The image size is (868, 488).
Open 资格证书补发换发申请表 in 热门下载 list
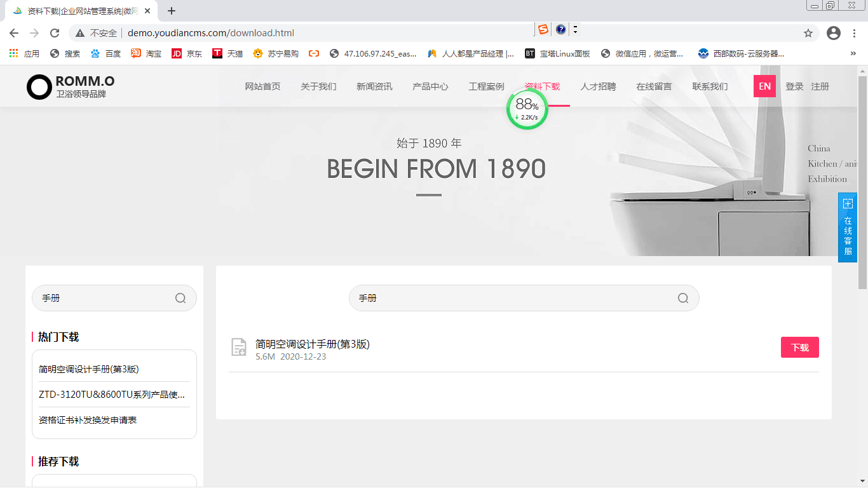[88, 420]
